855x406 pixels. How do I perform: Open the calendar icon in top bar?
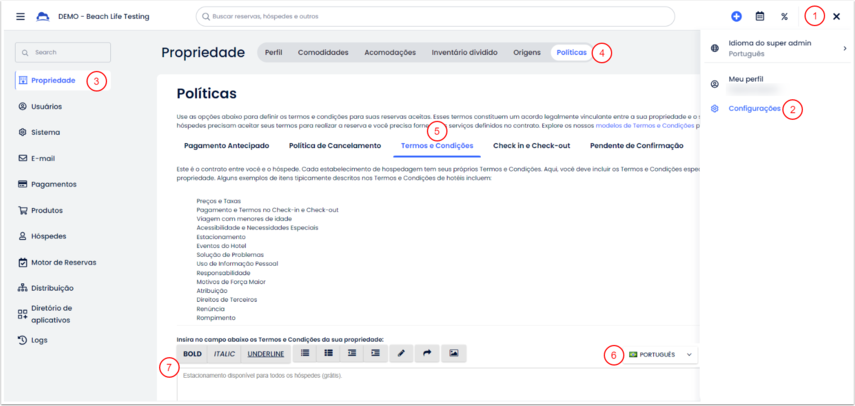[x=760, y=16]
